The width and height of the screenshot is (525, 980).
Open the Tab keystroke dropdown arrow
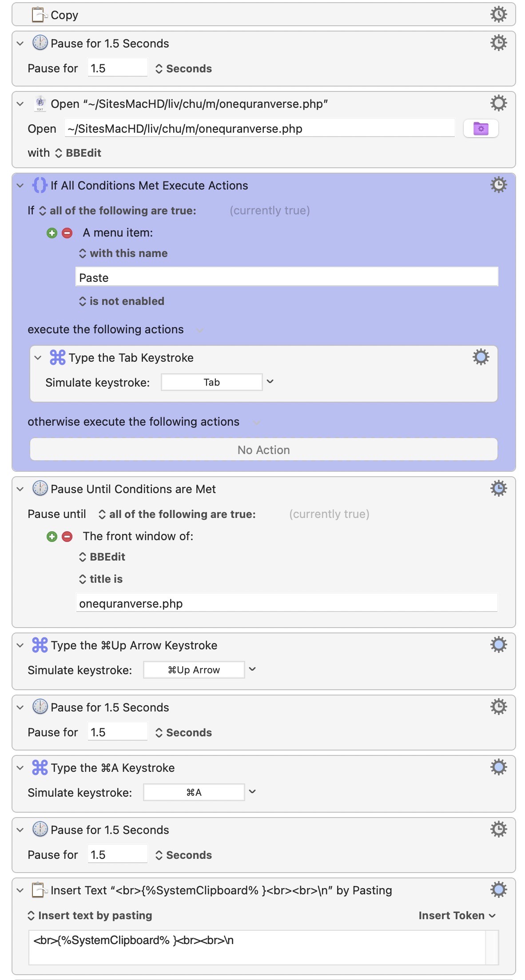(x=270, y=382)
